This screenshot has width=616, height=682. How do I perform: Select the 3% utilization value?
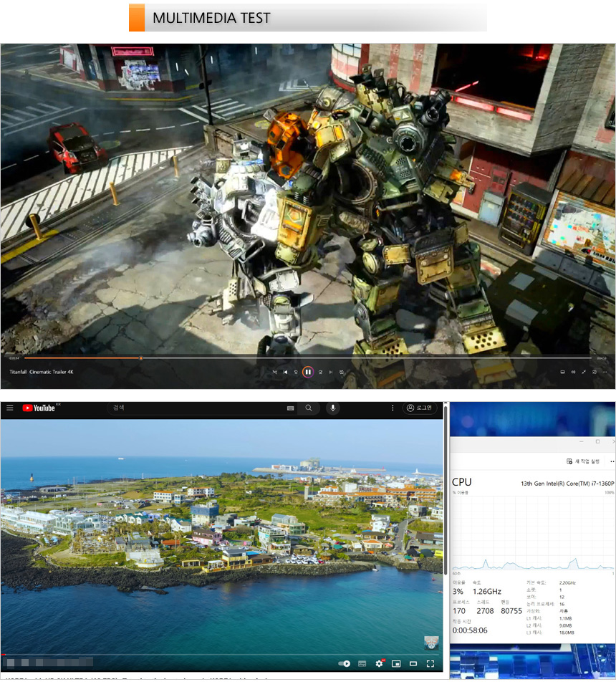click(458, 592)
